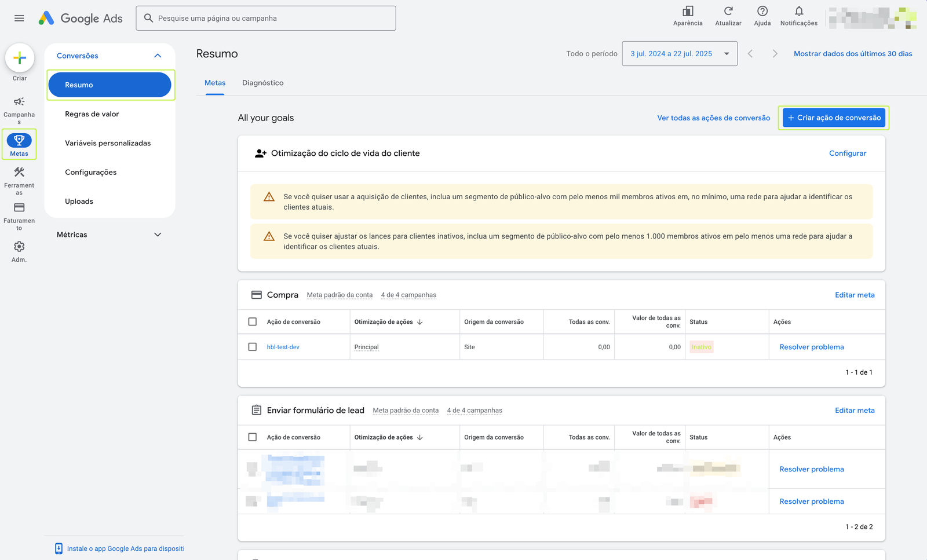927x560 pixels.
Task: Click the Google Ads logo
Action: click(x=81, y=19)
